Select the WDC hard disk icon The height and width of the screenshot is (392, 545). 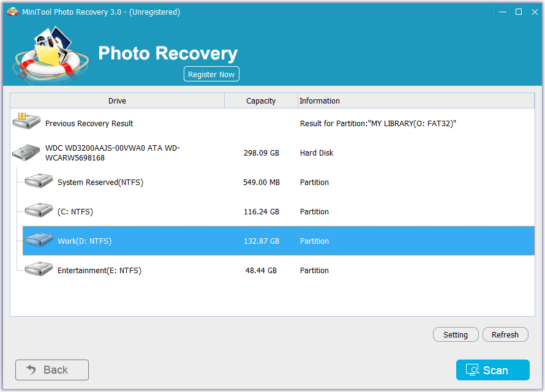(26, 153)
